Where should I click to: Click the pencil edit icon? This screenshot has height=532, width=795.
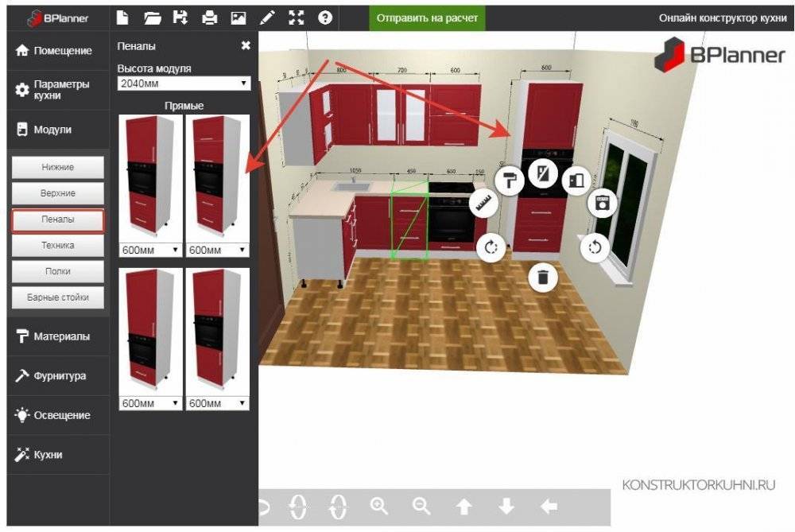[x=267, y=17]
